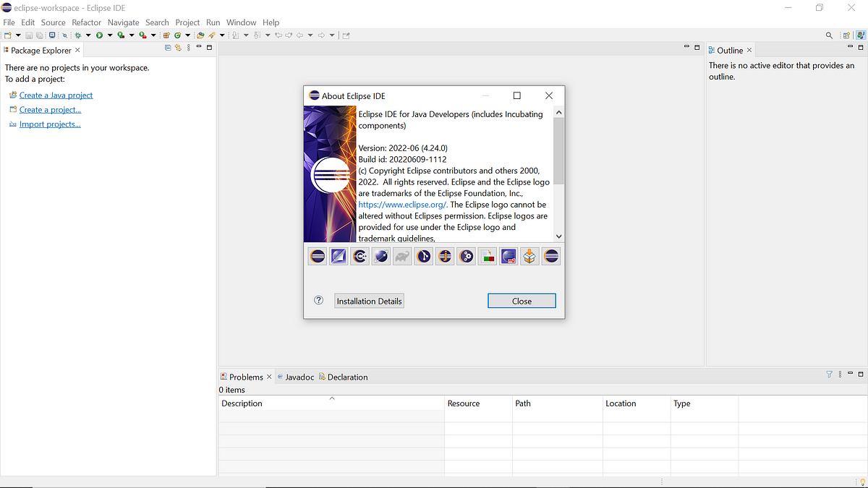The image size is (868, 488).
Task: Open a new perspective using its toolbar icon
Action: (845, 34)
